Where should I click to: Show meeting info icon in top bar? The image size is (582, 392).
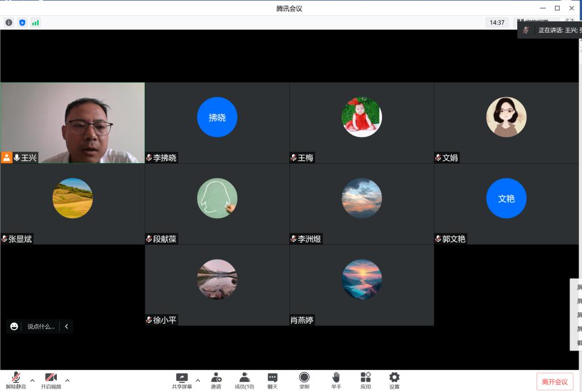click(9, 23)
